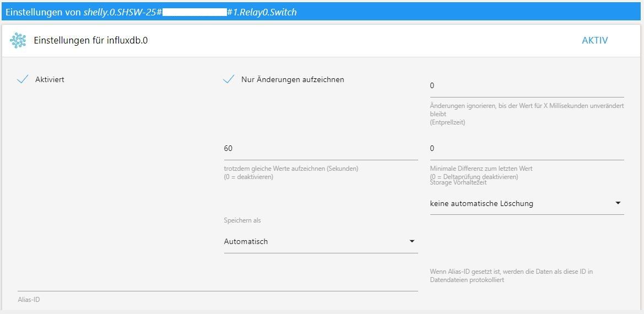The height and width of the screenshot is (314, 644).
Task: Toggle the Nur Änderungen aufzeichnen checkmark
Action: tap(229, 79)
